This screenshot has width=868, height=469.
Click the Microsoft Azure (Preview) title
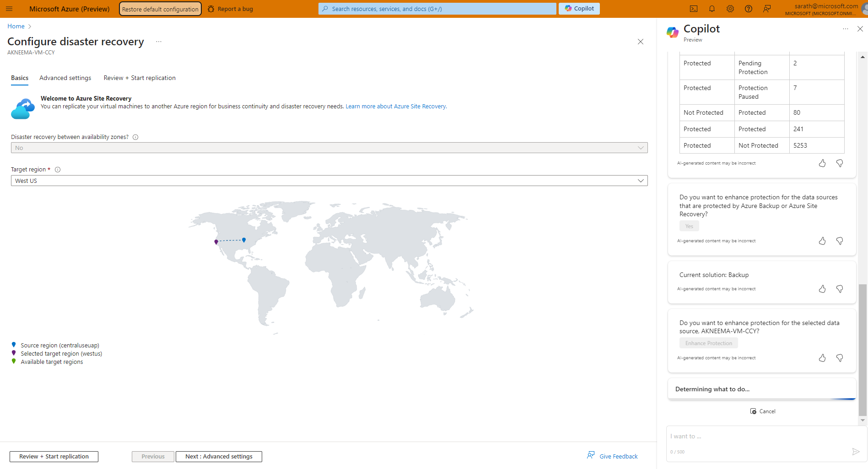(70, 9)
